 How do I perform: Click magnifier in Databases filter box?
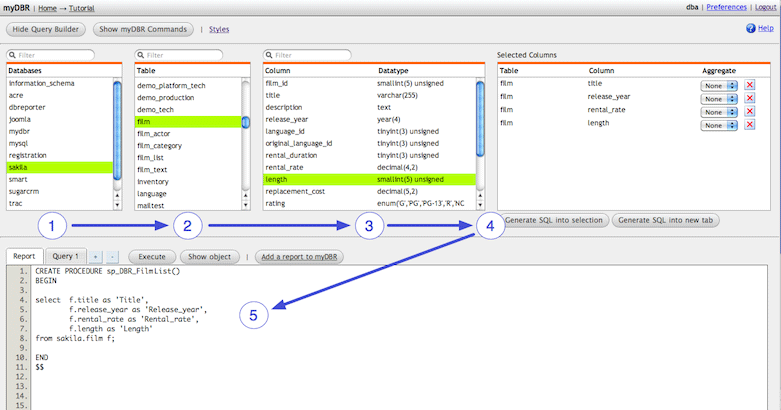pos(12,55)
